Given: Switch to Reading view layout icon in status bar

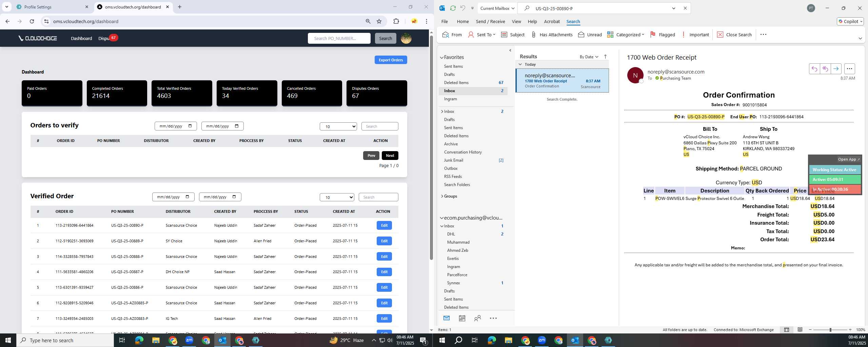Looking at the screenshot, I should [x=800, y=330].
